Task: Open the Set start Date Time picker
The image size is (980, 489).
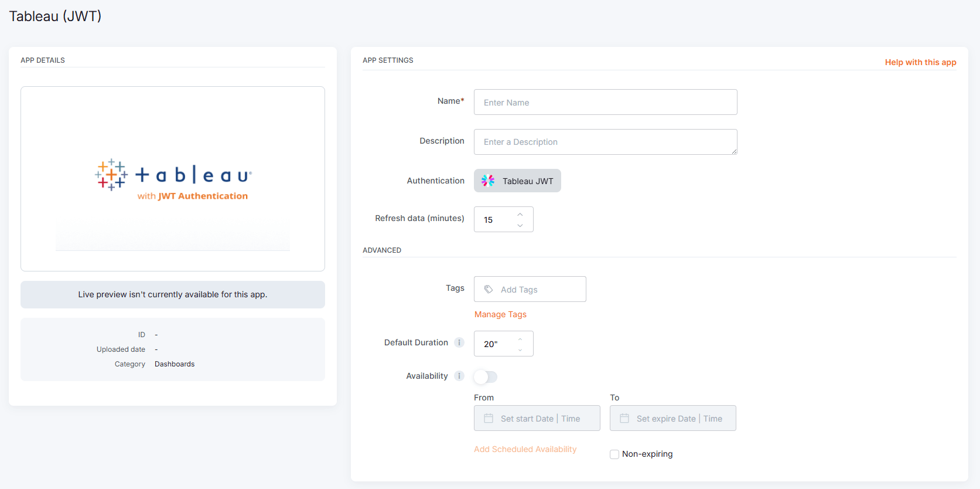Action: coord(537,418)
